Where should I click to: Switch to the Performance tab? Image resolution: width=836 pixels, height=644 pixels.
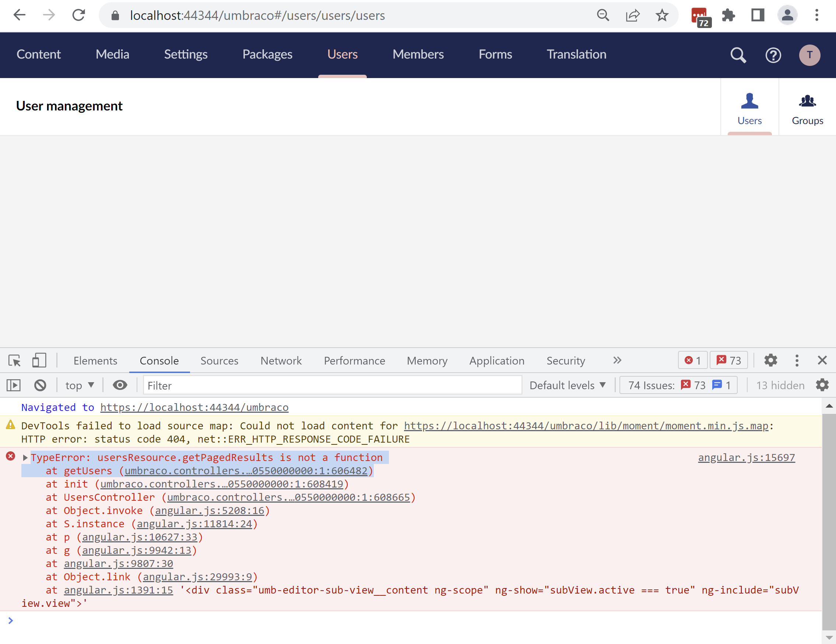coord(354,360)
